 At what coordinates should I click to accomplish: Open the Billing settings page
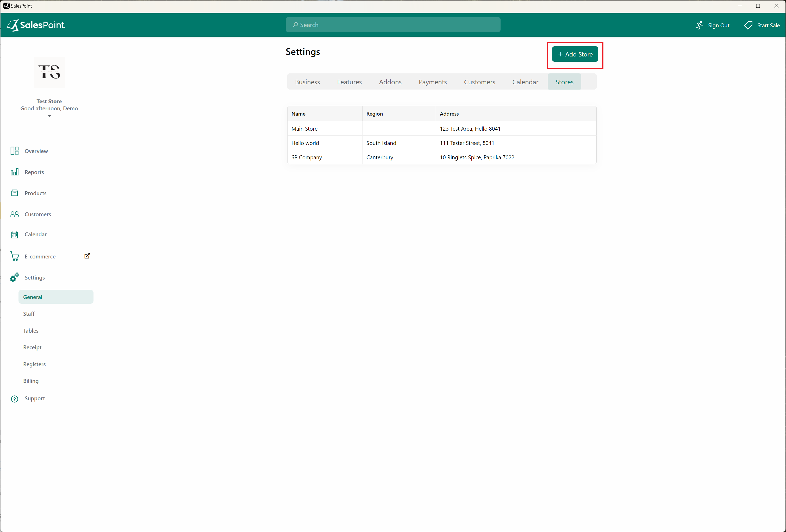31,381
